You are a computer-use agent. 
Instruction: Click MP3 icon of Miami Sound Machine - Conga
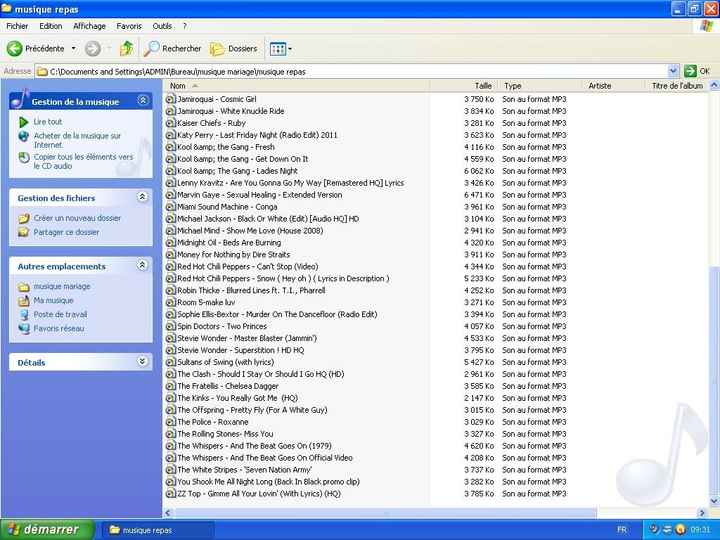(x=170, y=207)
